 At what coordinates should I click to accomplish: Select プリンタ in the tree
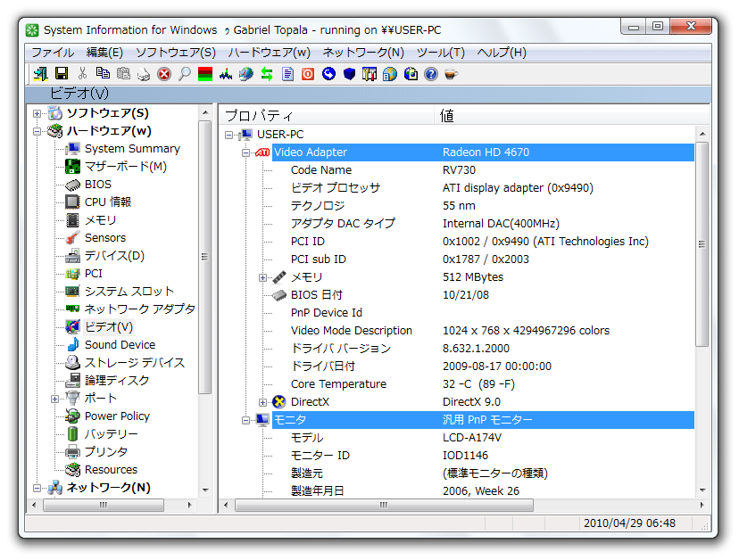click(106, 452)
